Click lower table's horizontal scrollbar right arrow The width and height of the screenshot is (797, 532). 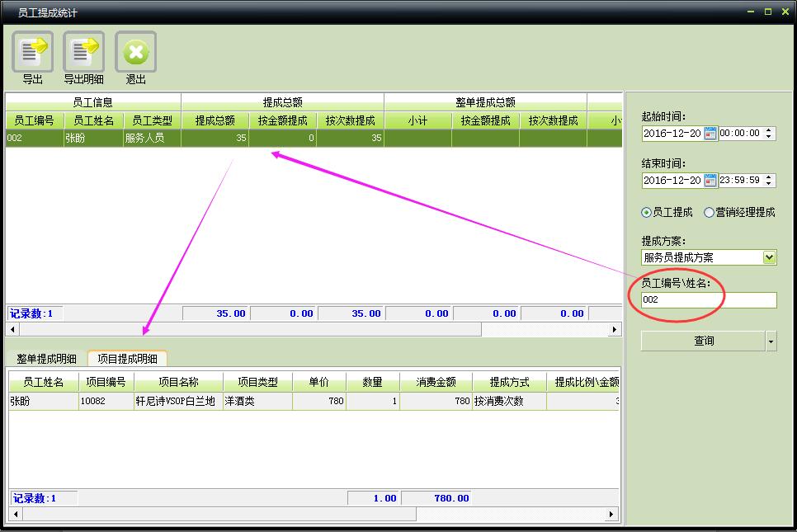click(612, 514)
